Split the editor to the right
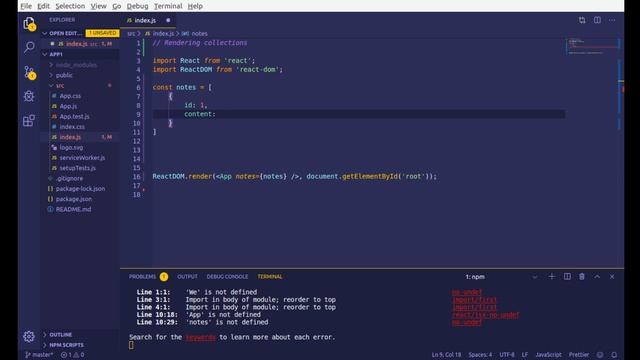This screenshot has width=640, height=360. click(597, 20)
